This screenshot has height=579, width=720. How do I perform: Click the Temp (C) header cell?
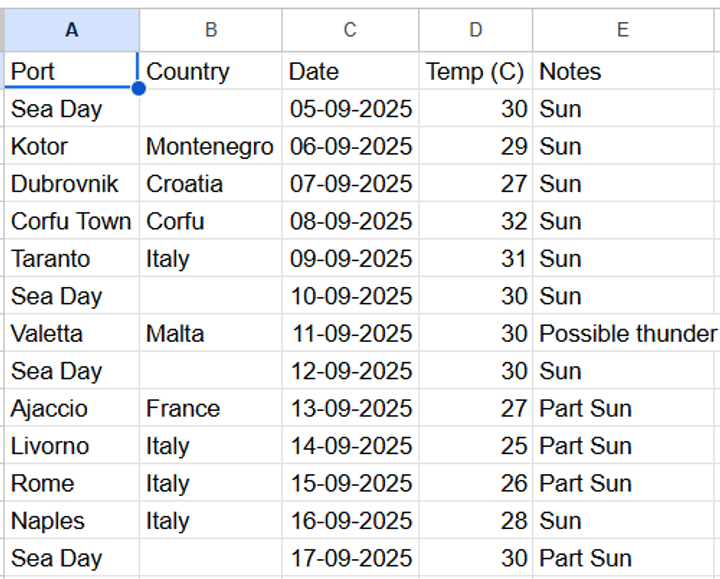(476, 71)
